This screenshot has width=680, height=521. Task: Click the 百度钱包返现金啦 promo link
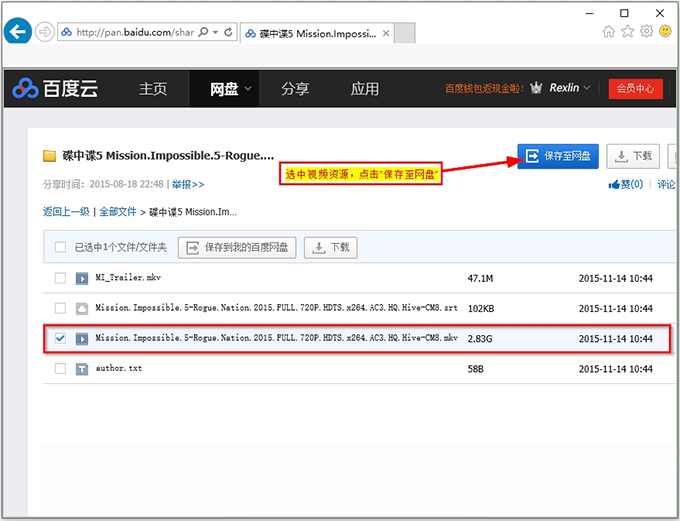pos(484,88)
